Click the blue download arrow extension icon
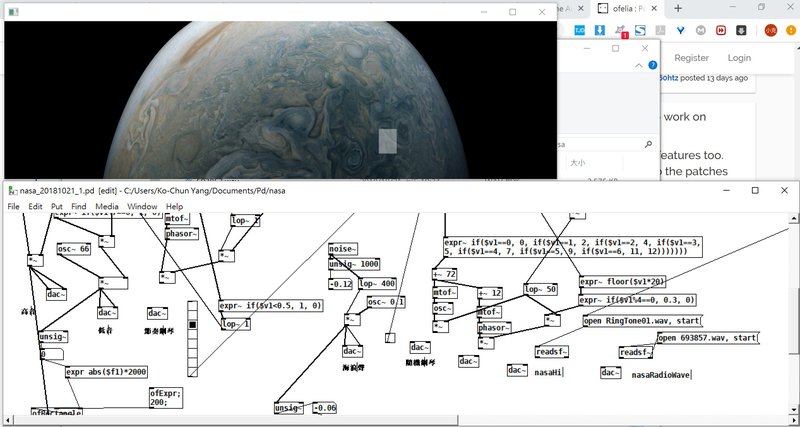This screenshot has width=800, height=427. 600,31
